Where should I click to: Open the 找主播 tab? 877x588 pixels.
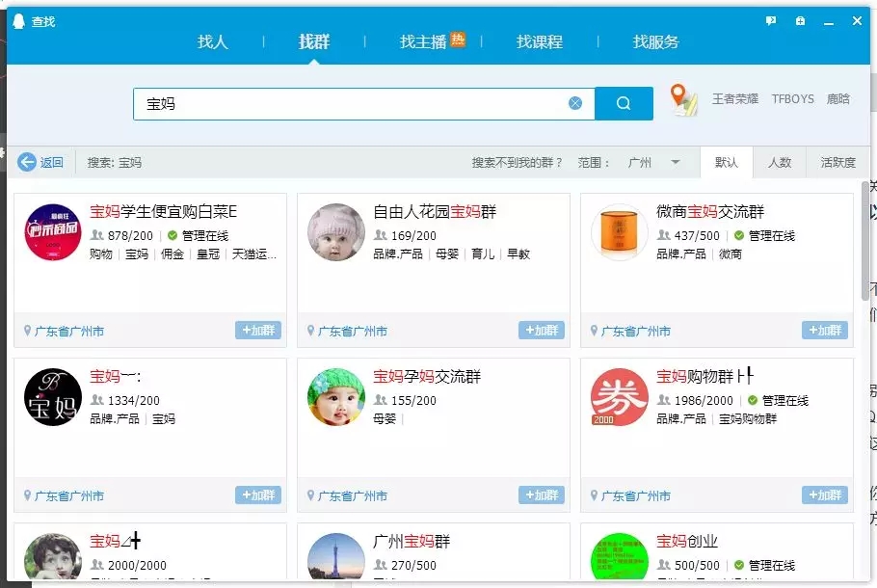pos(424,41)
